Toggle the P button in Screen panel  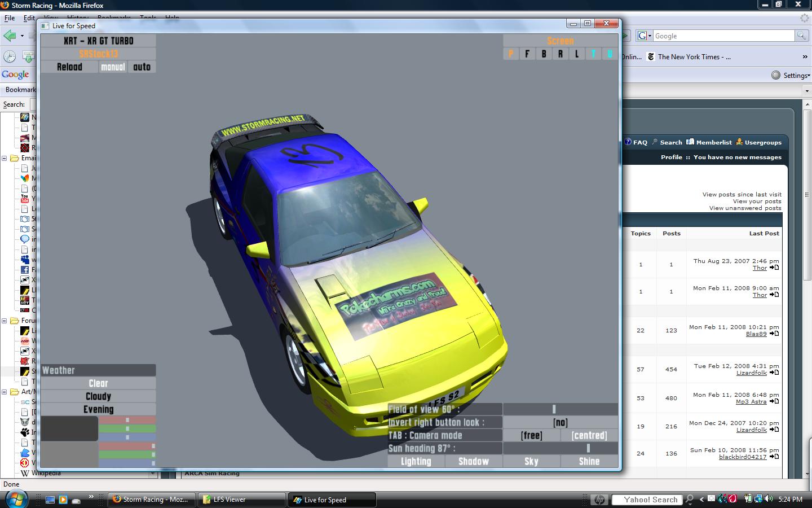511,54
